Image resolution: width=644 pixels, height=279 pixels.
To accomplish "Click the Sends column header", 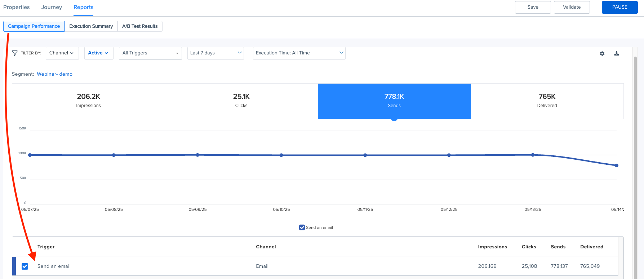I will point(558,247).
